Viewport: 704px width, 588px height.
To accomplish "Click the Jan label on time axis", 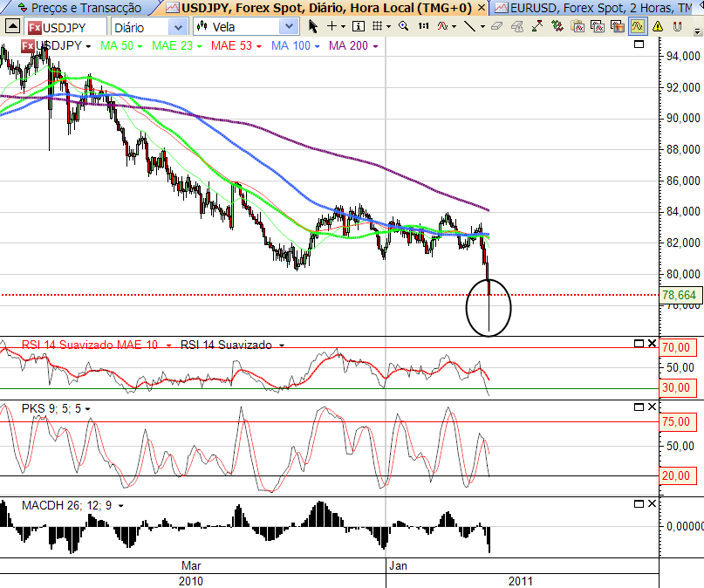I will (398, 565).
